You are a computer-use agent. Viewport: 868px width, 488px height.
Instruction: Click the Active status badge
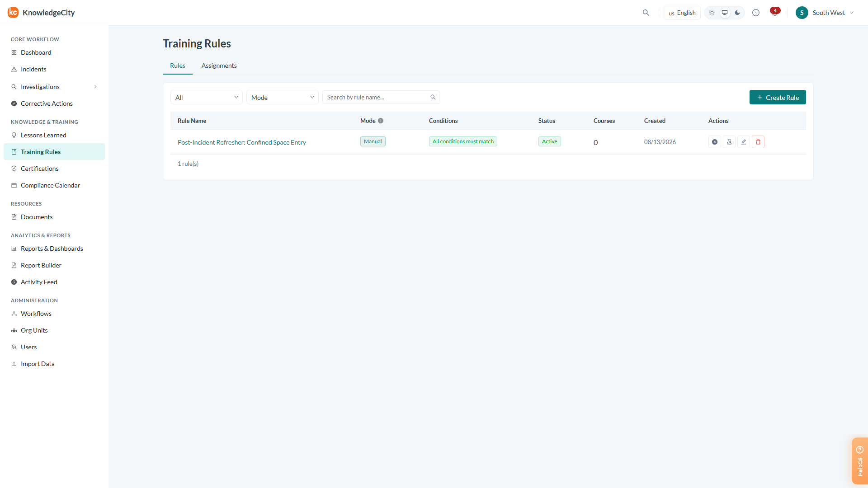pos(550,141)
